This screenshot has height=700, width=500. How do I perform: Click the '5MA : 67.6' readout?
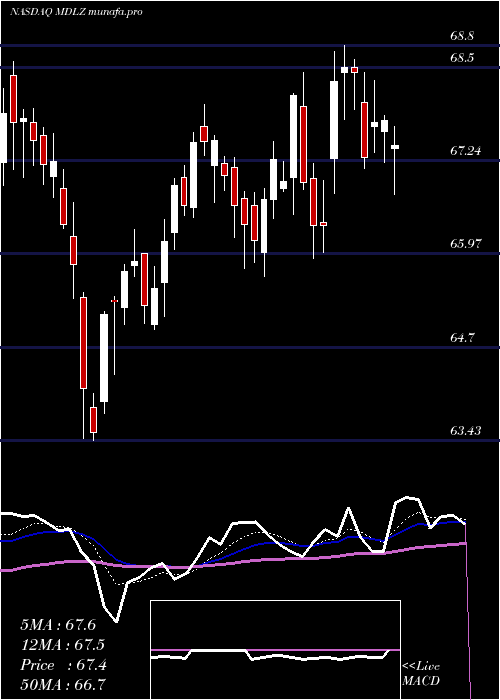pos(58,625)
